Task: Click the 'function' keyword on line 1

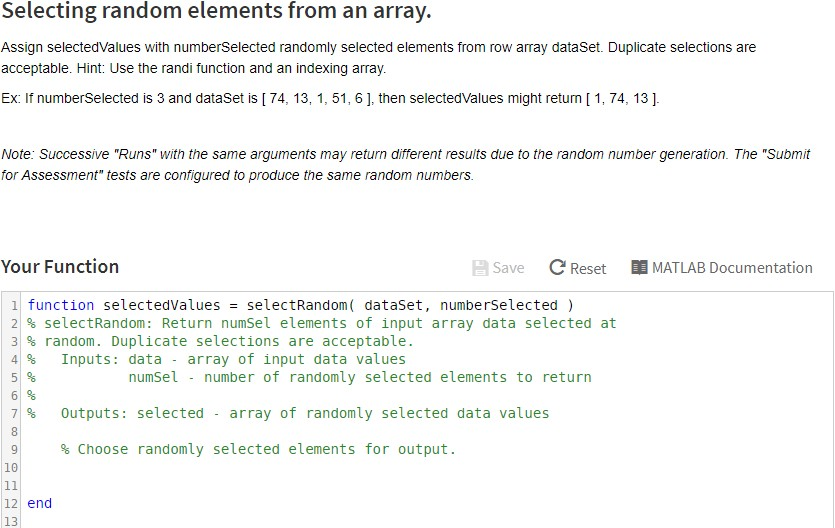Action: tap(61, 305)
